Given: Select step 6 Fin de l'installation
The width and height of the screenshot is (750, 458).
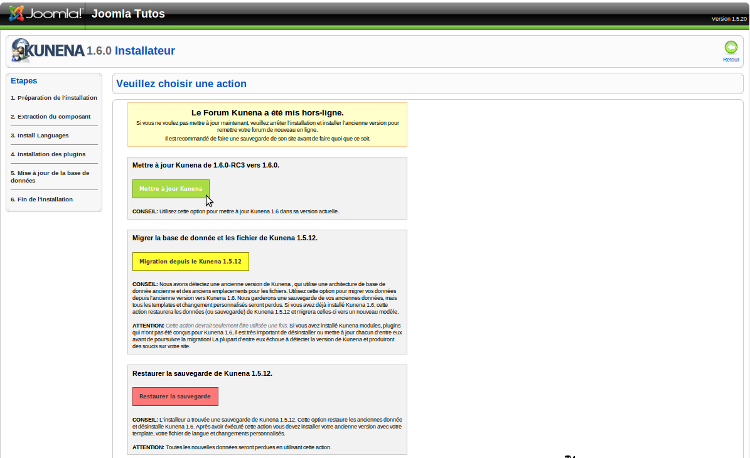Looking at the screenshot, I should 42,199.
